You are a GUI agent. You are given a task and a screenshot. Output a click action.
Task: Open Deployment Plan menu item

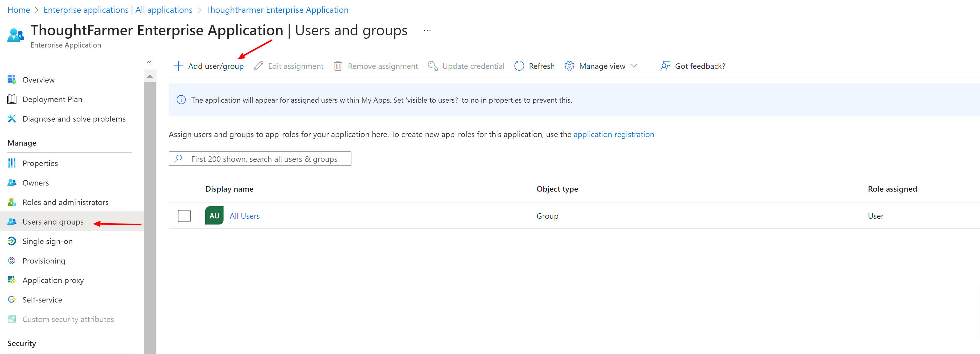click(x=52, y=99)
